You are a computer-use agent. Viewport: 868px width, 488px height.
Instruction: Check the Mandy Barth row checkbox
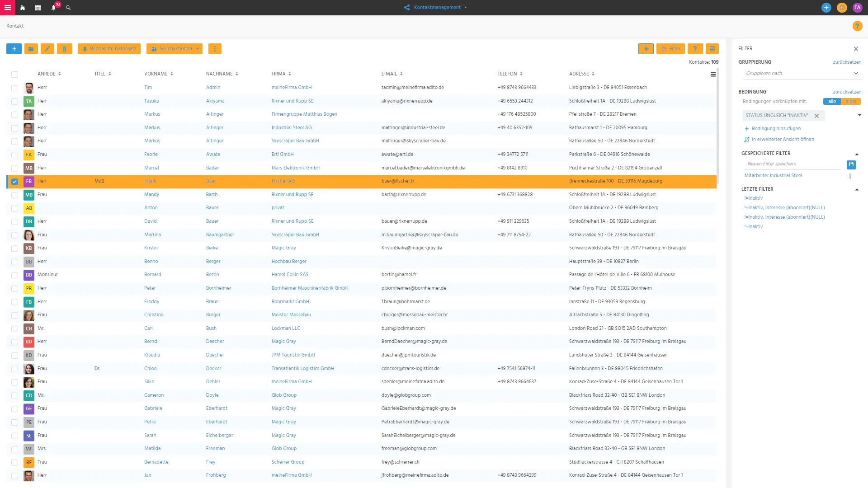tap(14, 195)
